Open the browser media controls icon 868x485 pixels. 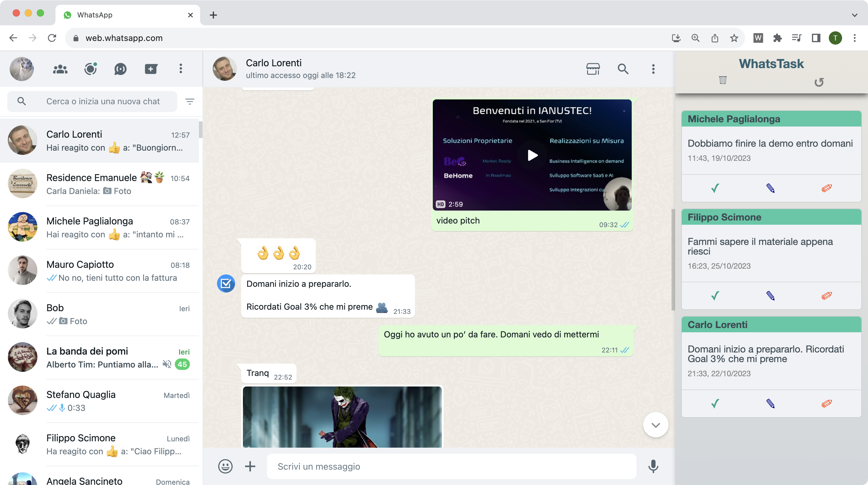pyautogui.click(x=797, y=38)
